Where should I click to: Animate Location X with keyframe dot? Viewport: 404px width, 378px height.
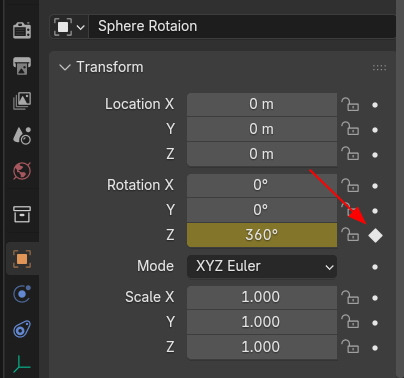pyautogui.click(x=375, y=105)
